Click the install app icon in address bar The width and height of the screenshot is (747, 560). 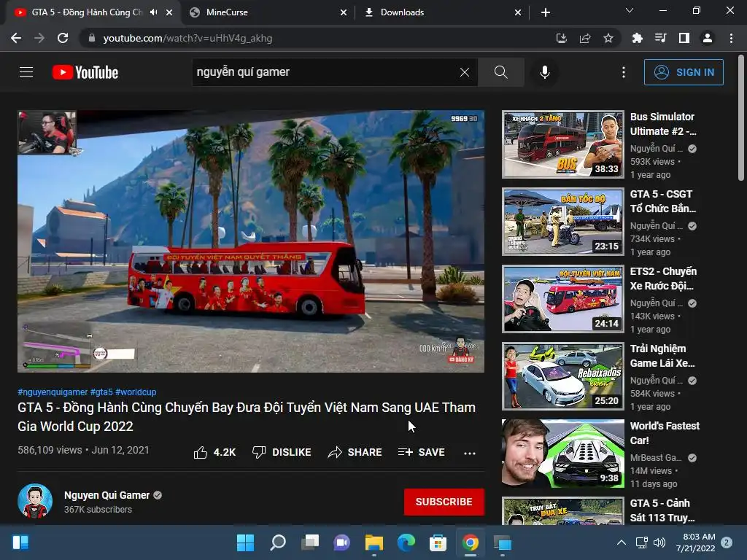(561, 38)
